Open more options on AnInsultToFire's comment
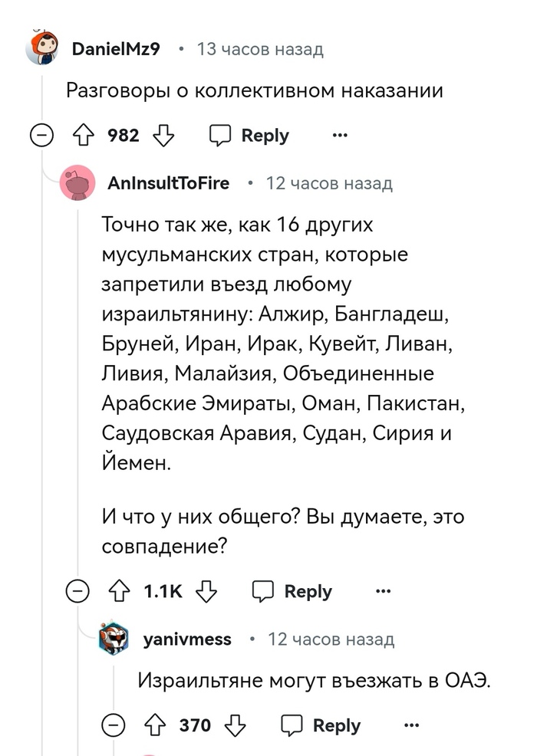537x756 pixels. click(383, 591)
